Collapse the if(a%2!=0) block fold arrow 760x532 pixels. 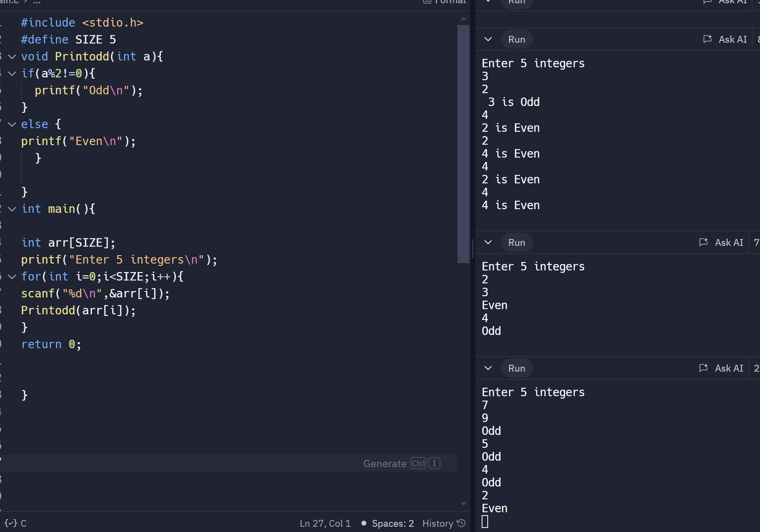pyautogui.click(x=12, y=73)
